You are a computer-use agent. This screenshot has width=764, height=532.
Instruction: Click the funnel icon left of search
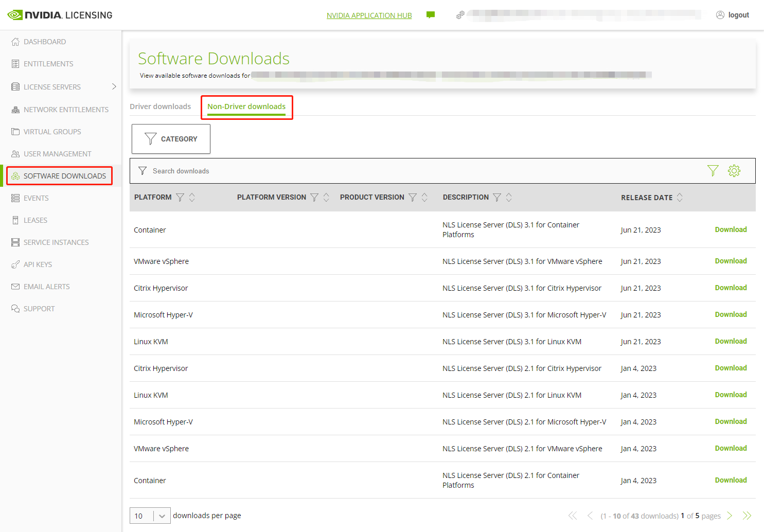point(143,171)
